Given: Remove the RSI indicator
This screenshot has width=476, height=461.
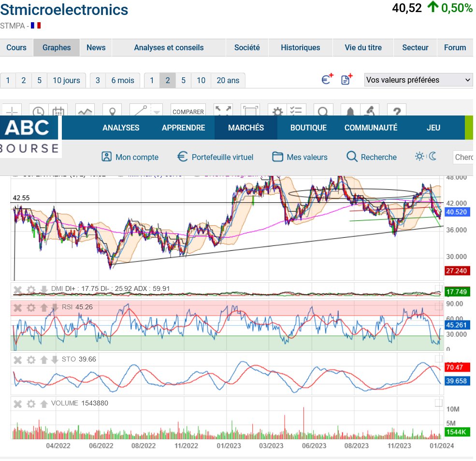Looking at the screenshot, I should (x=17, y=308).
